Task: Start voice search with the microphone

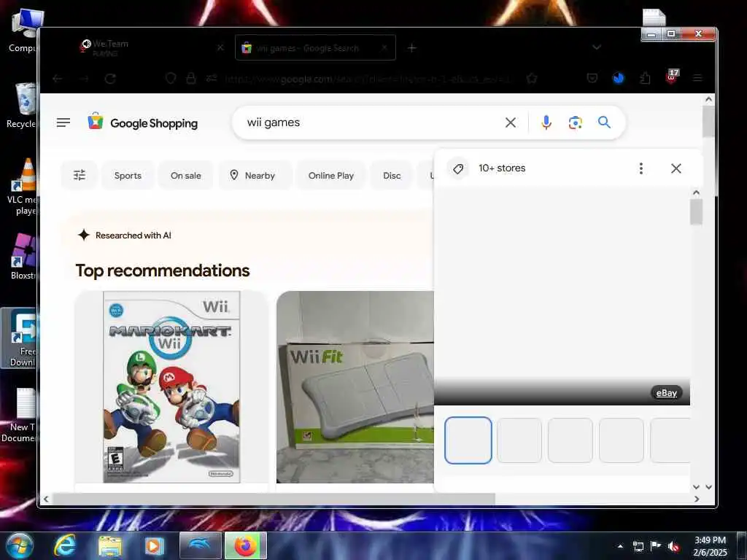Action: [546, 122]
